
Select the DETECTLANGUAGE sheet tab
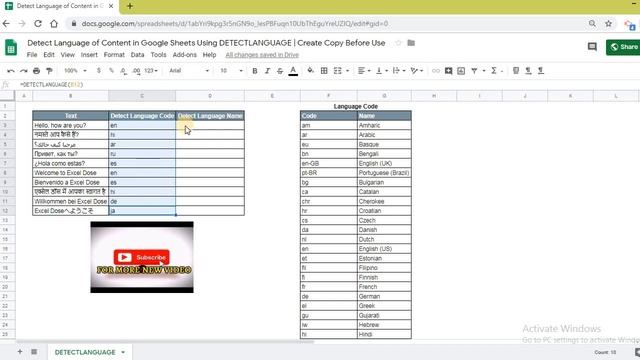(x=85, y=352)
